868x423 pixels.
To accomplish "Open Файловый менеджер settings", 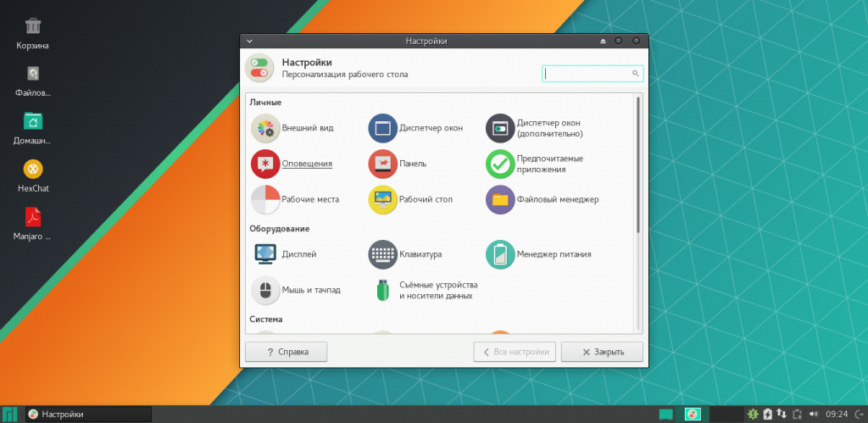I will (542, 199).
